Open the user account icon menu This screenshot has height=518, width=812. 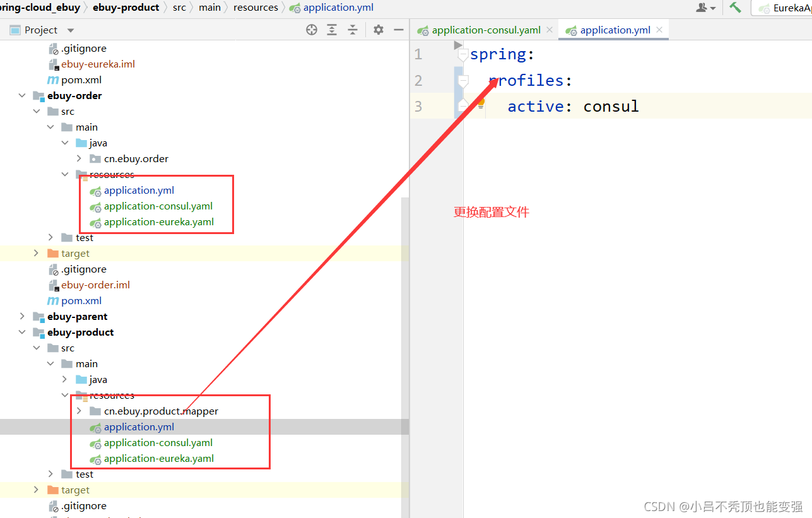point(705,8)
